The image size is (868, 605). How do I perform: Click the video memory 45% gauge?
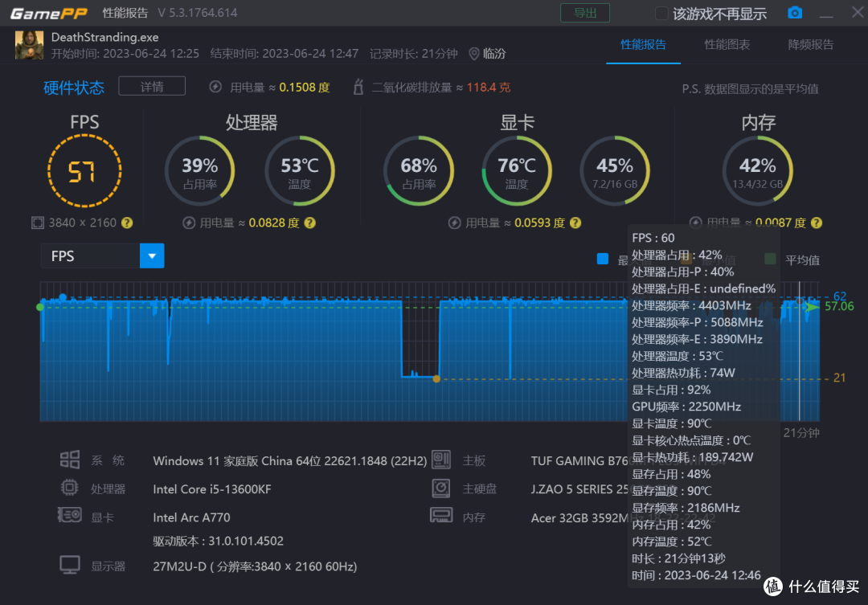coord(615,171)
